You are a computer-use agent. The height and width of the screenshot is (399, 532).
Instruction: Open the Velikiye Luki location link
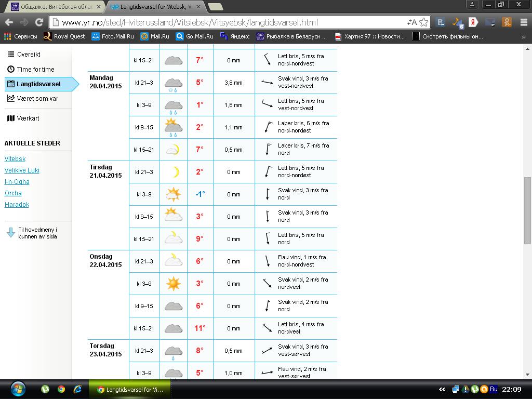pos(22,170)
